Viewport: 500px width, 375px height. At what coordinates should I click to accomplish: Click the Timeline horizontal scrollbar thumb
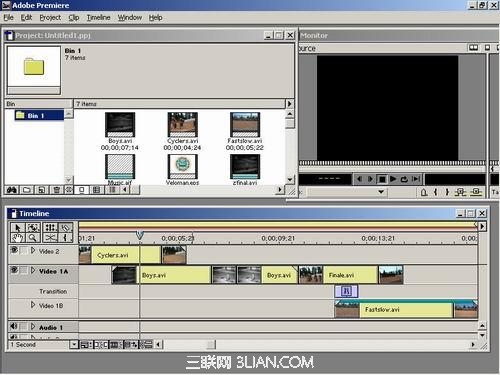click(211, 344)
